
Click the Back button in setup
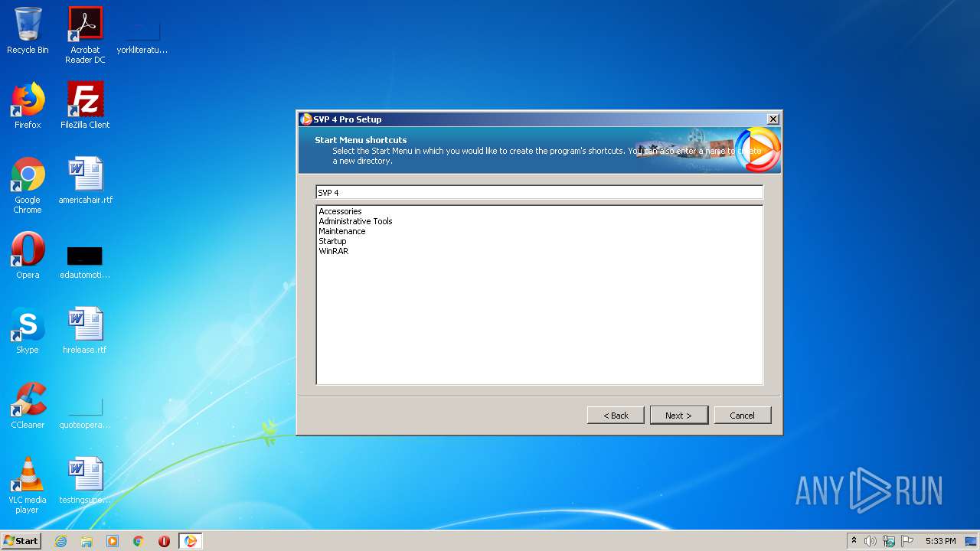616,415
